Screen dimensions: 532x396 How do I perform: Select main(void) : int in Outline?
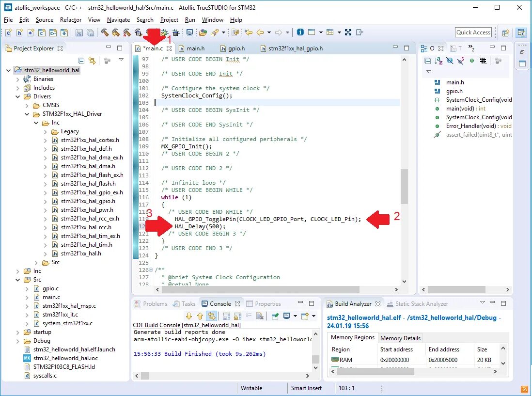coord(466,109)
